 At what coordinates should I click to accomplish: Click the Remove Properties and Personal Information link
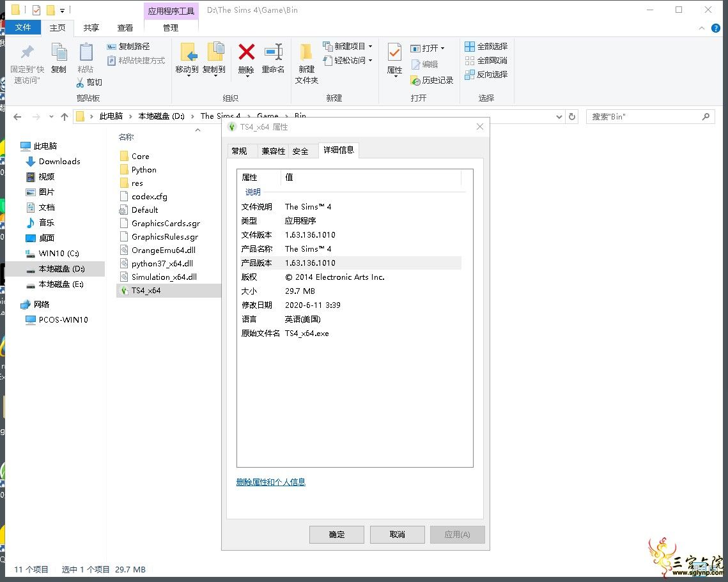[x=270, y=482]
